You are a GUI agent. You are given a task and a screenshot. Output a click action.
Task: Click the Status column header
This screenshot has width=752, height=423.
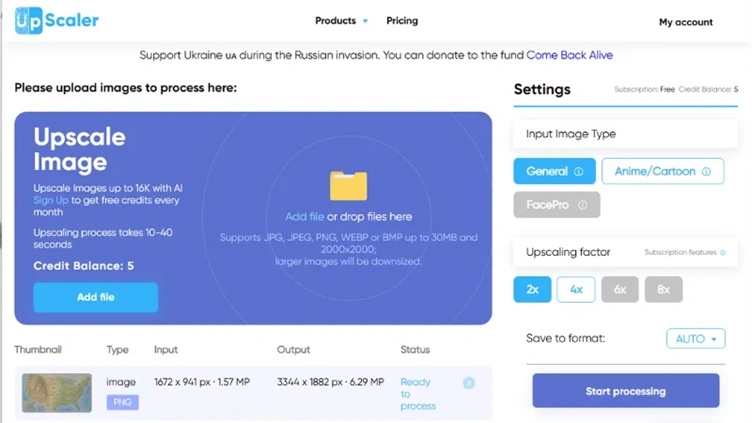pyautogui.click(x=415, y=350)
